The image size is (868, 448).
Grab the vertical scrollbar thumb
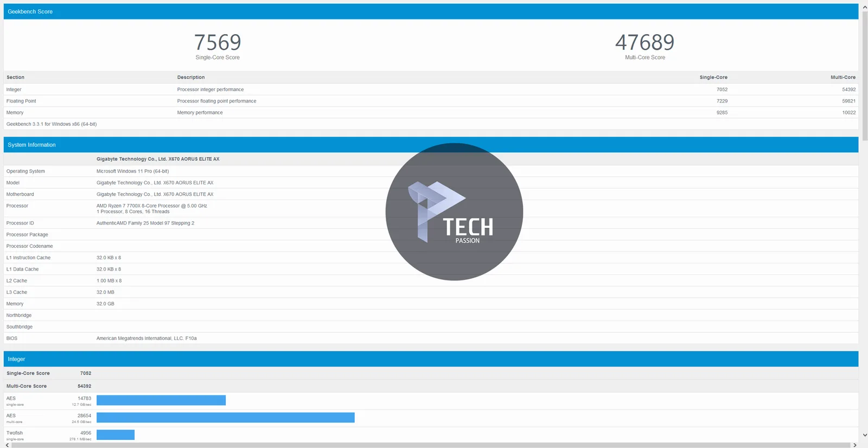[x=865, y=76]
